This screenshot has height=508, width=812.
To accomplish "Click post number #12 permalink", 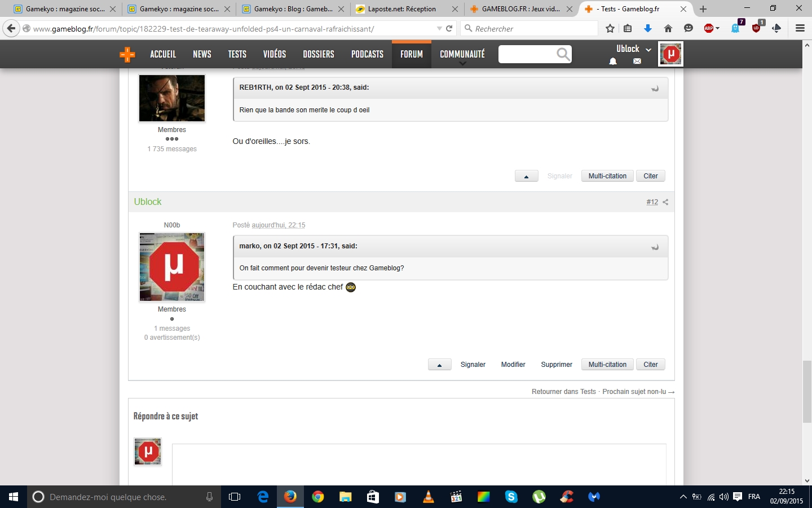I will pos(652,202).
